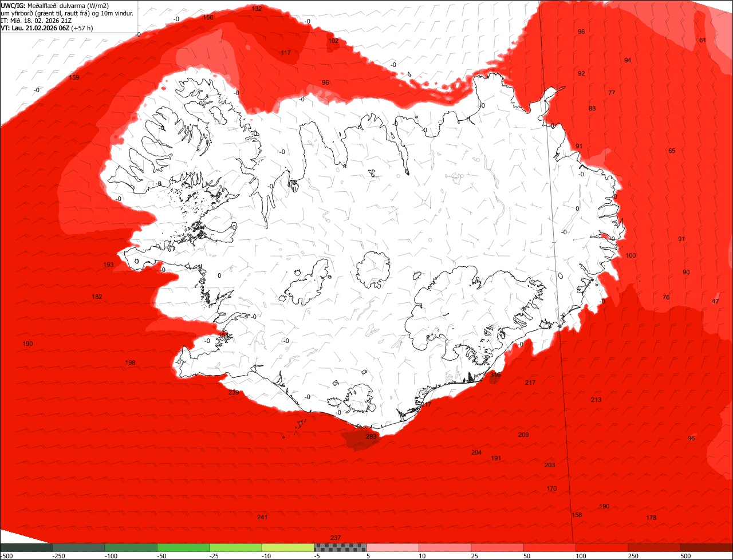733x560 pixels.
Task: Pick the red swatch between 50 and 100
Action: point(550,547)
